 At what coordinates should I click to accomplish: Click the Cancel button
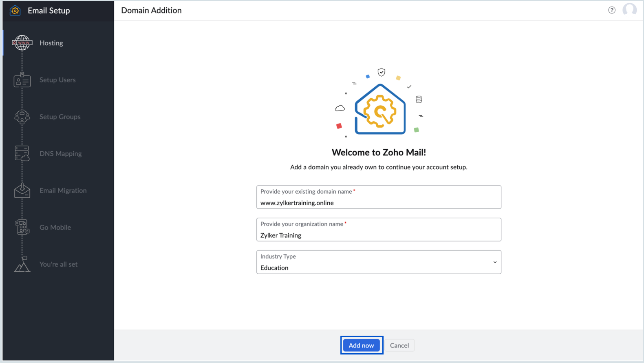(x=399, y=345)
